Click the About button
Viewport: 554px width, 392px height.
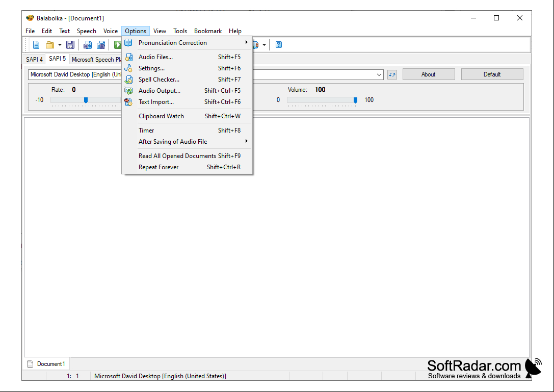429,74
